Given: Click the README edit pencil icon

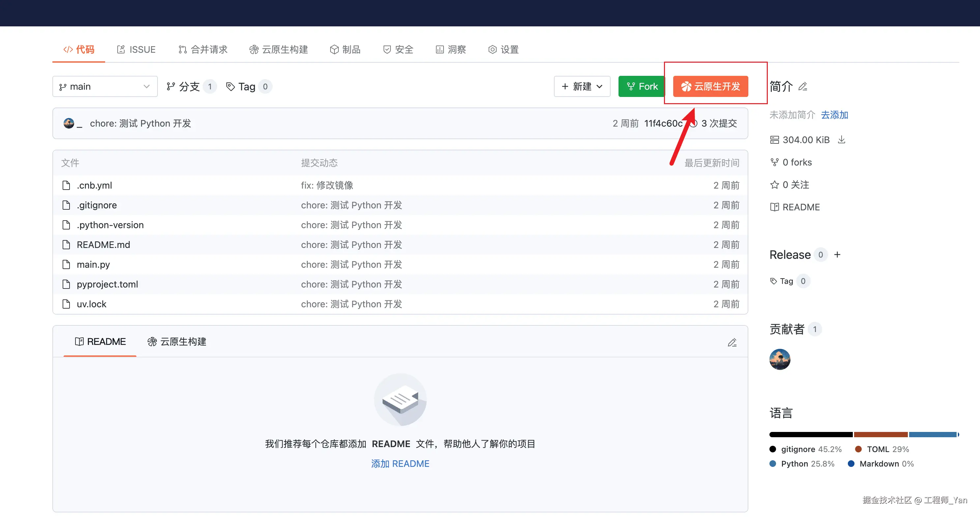Looking at the screenshot, I should coord(732,343).
